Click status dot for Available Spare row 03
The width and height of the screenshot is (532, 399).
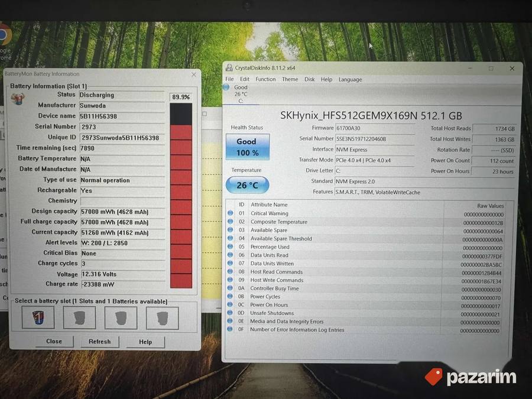point(231,230)
